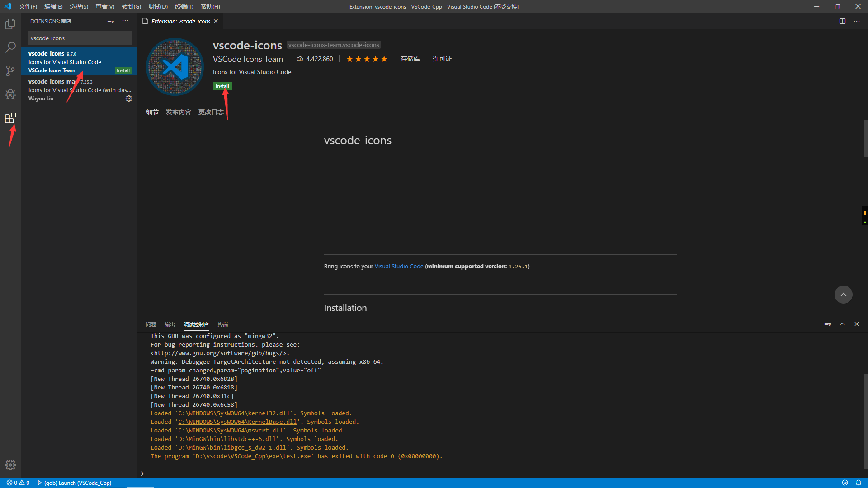This screenshot has width=868, height=488.
Task: Open the Manage gear icon at bottom-left
Action: tap(10, 465)
